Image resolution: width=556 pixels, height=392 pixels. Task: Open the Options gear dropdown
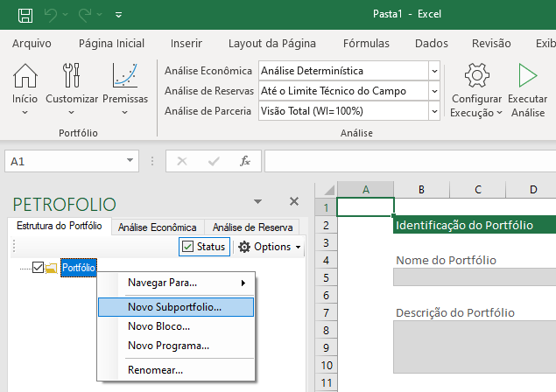click(x=270, y=247)
